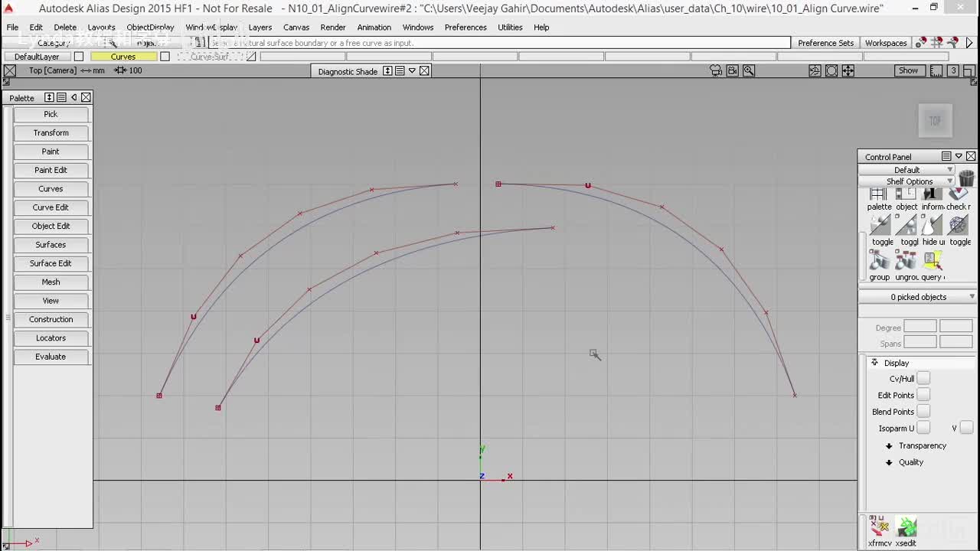Open the information window shelf icon
Viewport: 980px width, 551px height.
[932, 194]
